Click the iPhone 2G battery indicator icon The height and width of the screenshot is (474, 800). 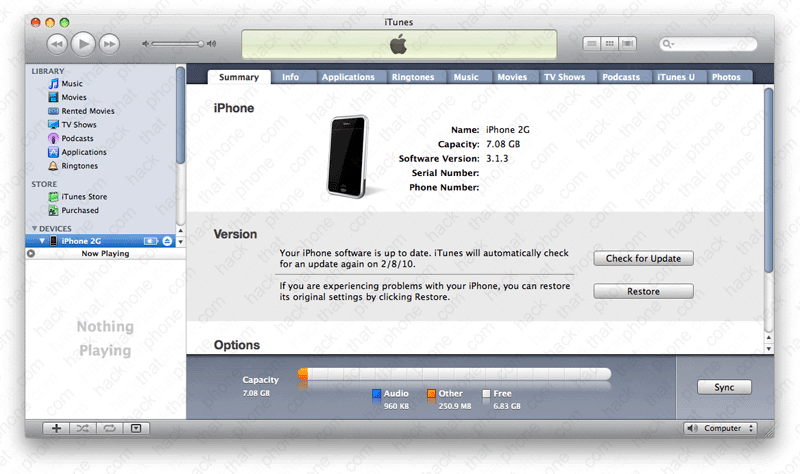pyautogui.click(x=151, y=241)
